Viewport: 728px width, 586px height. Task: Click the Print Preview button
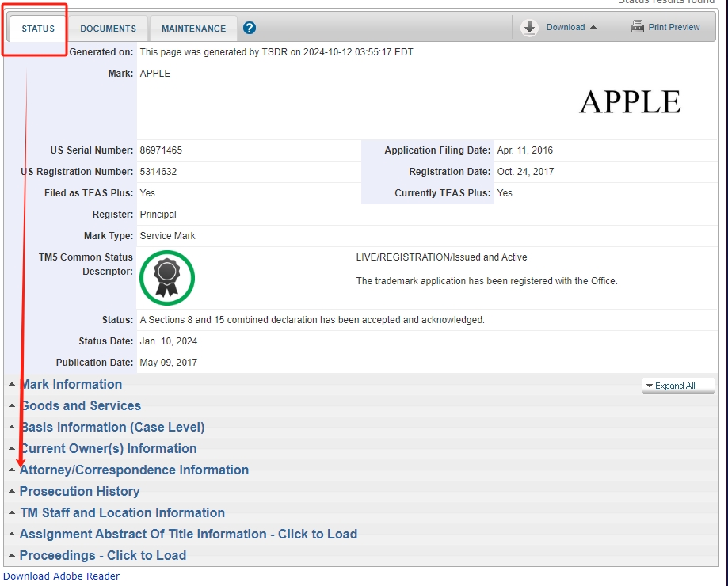click(665, 27)
